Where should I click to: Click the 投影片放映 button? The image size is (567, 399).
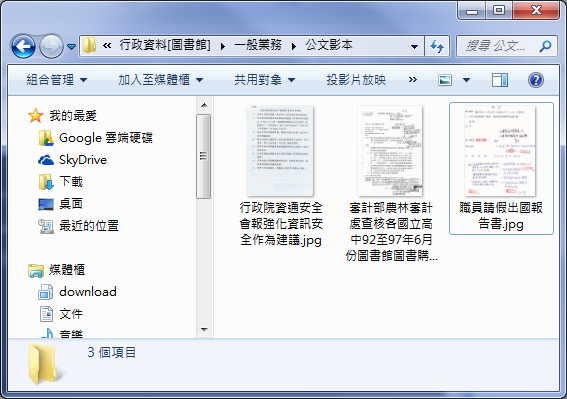[356, 80]
